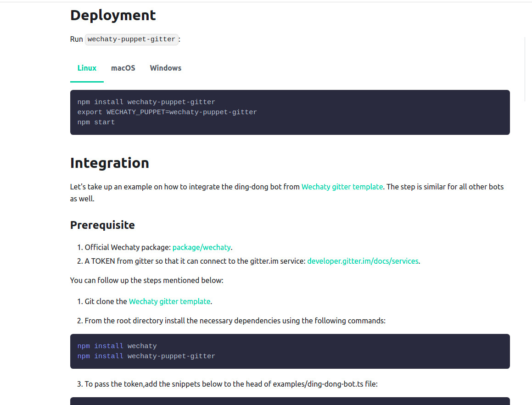This screenshot has width=532, height=405.
Task: Click the Integration heading
Action: pos(110,163)
